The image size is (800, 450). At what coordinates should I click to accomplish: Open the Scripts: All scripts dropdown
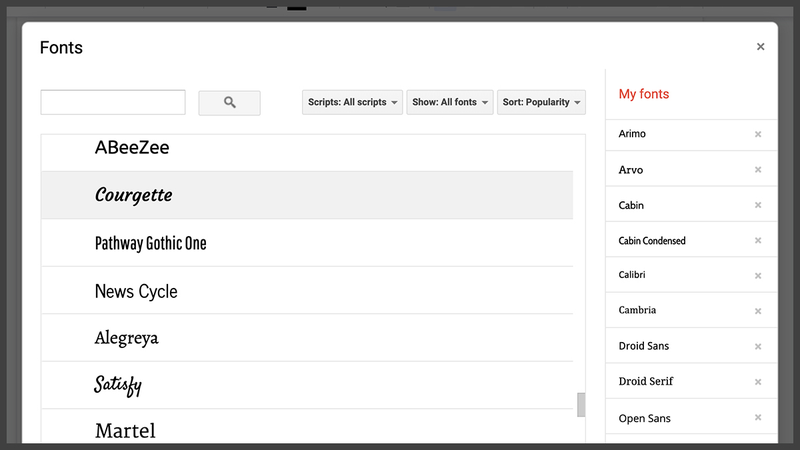click(352, 102)
